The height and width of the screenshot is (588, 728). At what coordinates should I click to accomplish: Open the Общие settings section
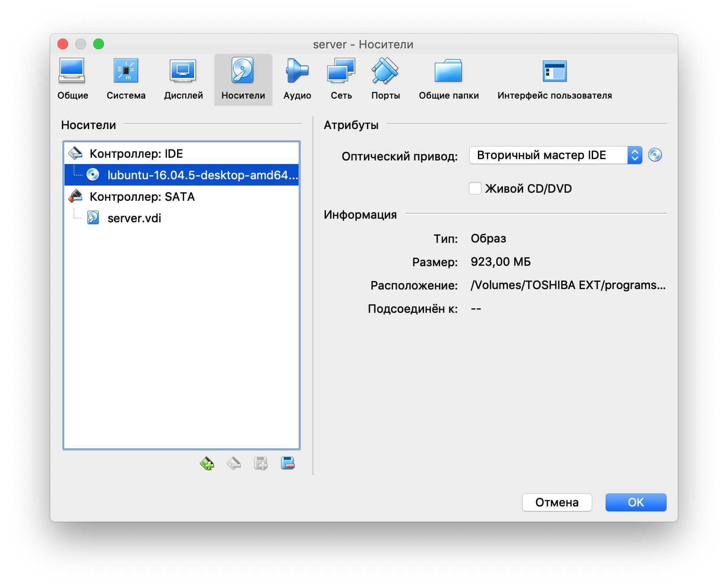pyautogui.click(x=72, y=79)
